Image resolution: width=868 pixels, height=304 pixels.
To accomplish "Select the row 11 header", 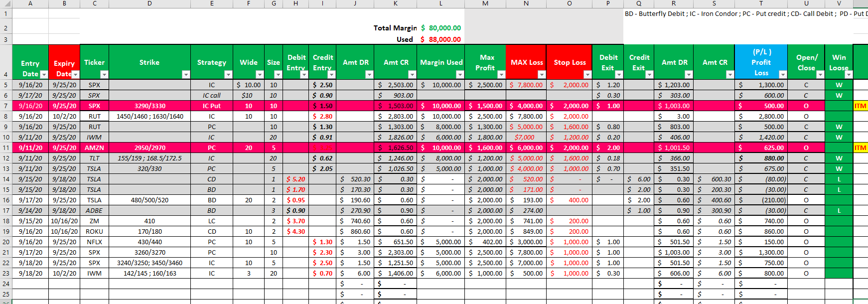I will click(6, 148).
